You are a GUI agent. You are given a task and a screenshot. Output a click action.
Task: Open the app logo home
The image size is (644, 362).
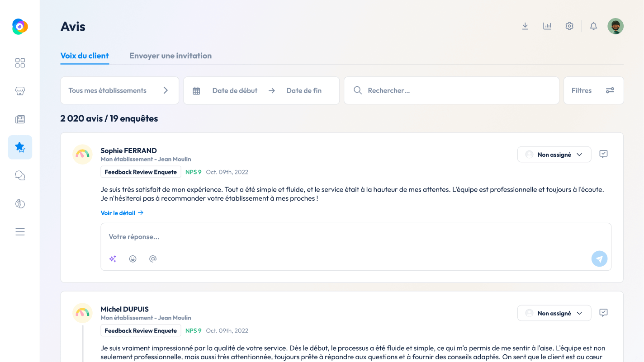[x=20, y=27]
